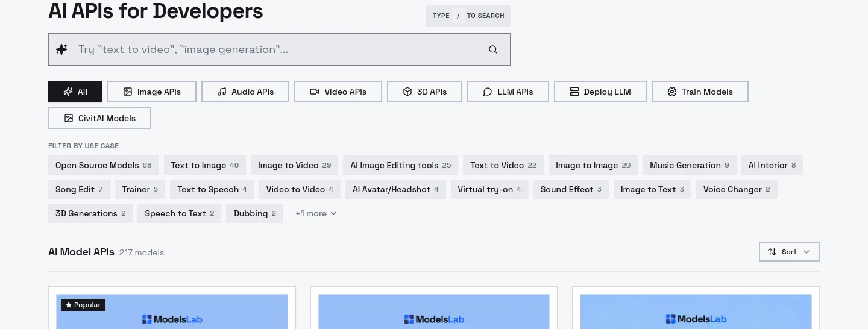Filter by Image to Text
The image size is (868, 329).
pyautogui.click(x=652, y=189)
